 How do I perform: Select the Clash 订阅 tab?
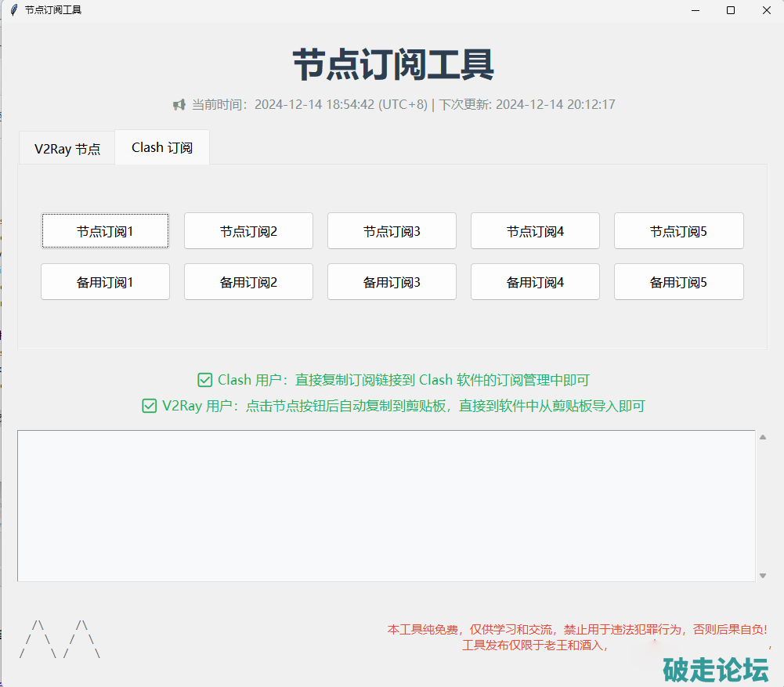[162, 147]
